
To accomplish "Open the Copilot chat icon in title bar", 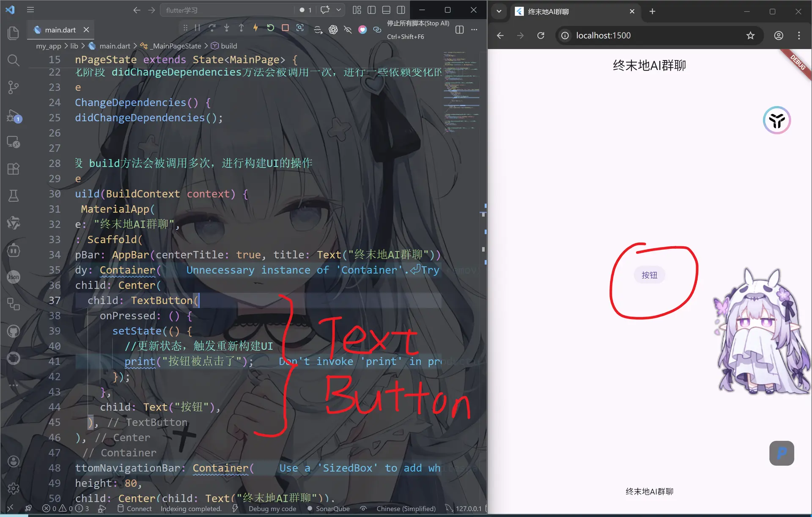I will point(325,10).
